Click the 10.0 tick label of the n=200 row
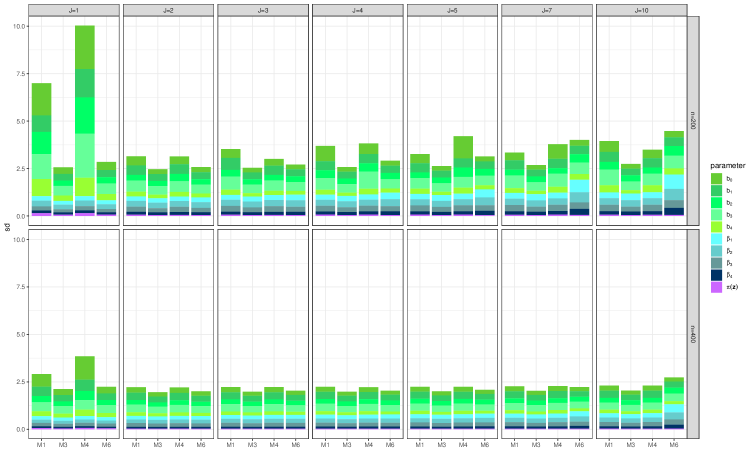The image size is (753, 452). pyautogui.click(x=19, y=26)
